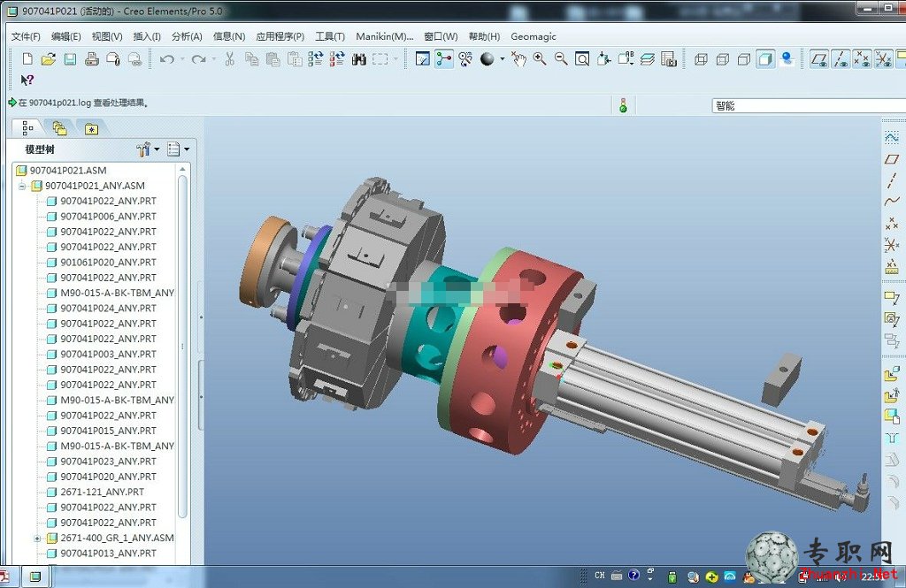Viewport: 906px width, 588px height.
Task: Open the redo history dropdown arrow
Action: (x=214, y=59)
